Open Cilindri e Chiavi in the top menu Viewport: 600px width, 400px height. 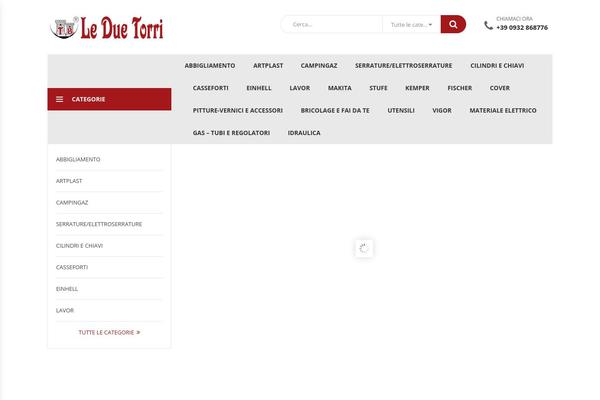click(497, 65)
